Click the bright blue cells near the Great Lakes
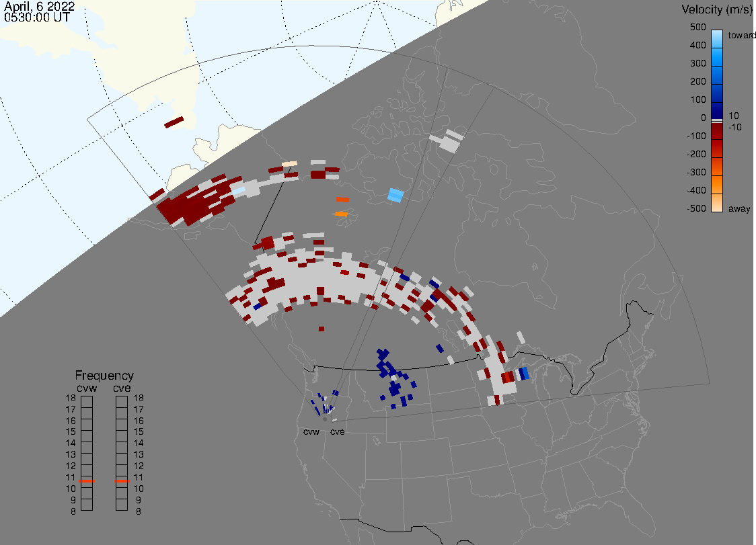 pos(523,374)
